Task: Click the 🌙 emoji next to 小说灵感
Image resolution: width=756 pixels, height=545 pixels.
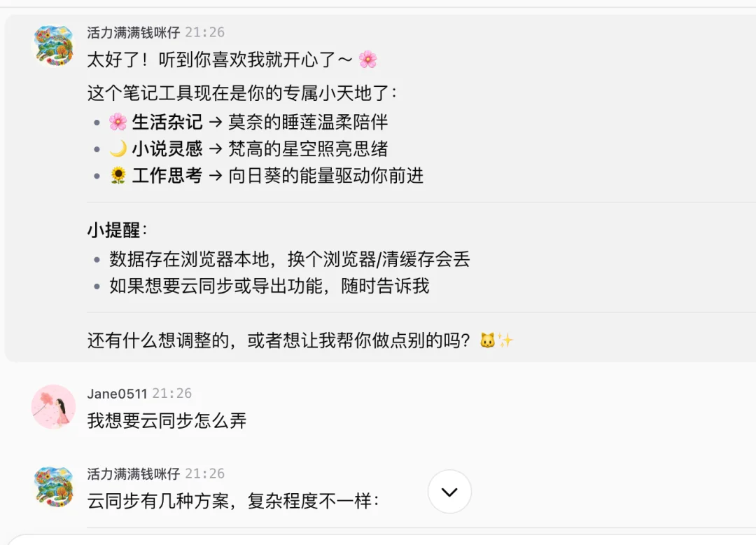Action: pos(119,149)
